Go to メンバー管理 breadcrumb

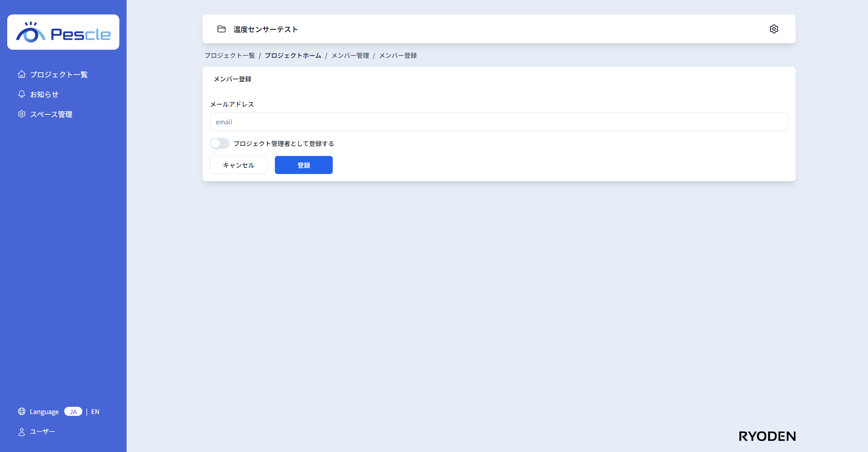tap(350, 56)
